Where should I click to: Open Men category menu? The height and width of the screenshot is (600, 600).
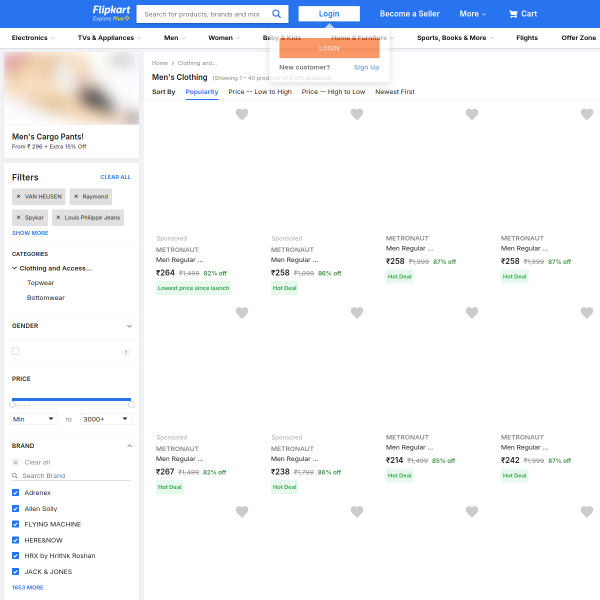174,38
